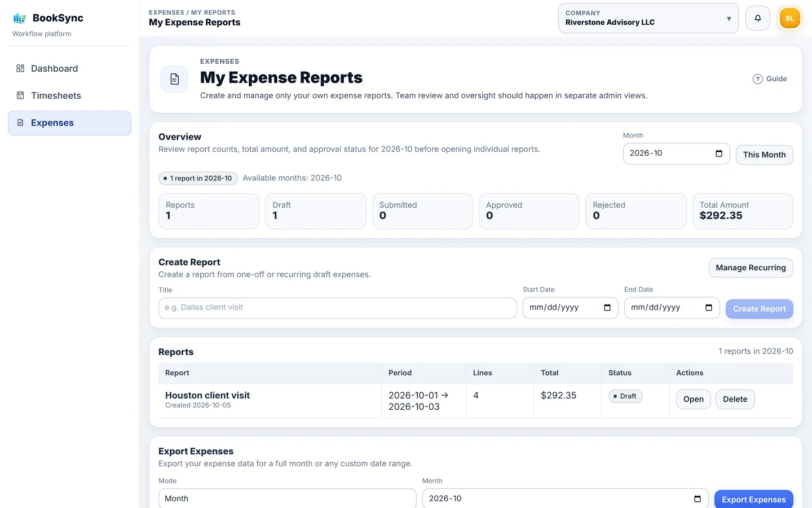
Task: Open the SL user avatar menu
Action: (789, 18)
